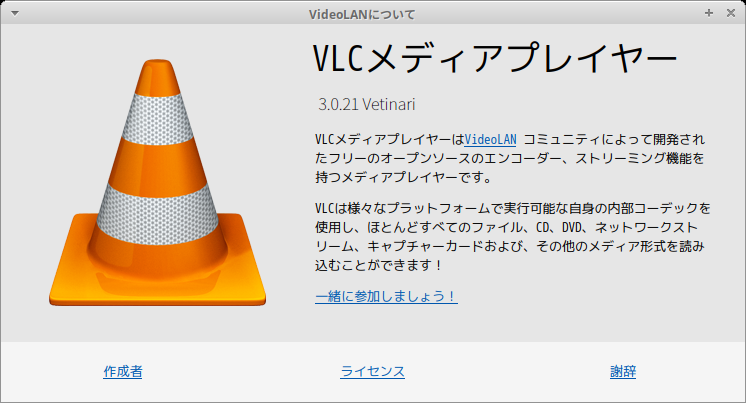Click the orange tip of the cone

[157, 77]
